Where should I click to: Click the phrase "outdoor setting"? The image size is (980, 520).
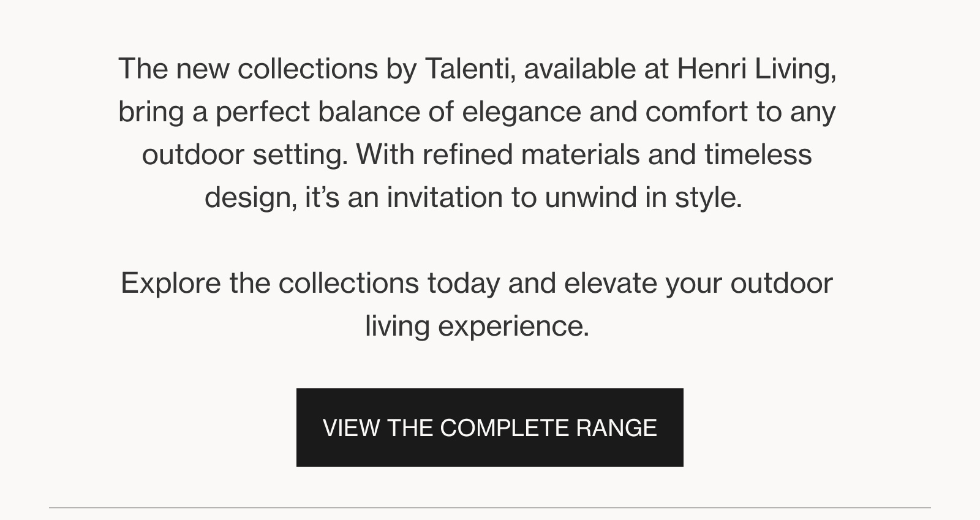244,154
